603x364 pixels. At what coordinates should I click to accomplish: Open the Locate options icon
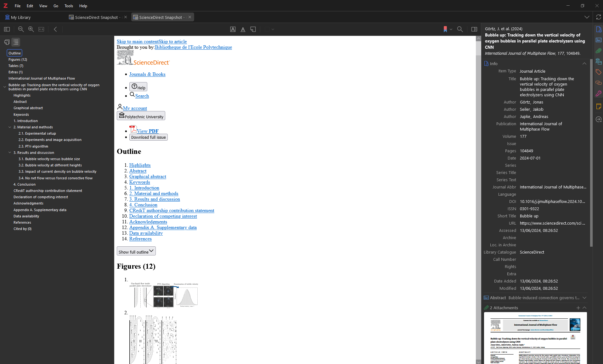[x=598, y=119]
